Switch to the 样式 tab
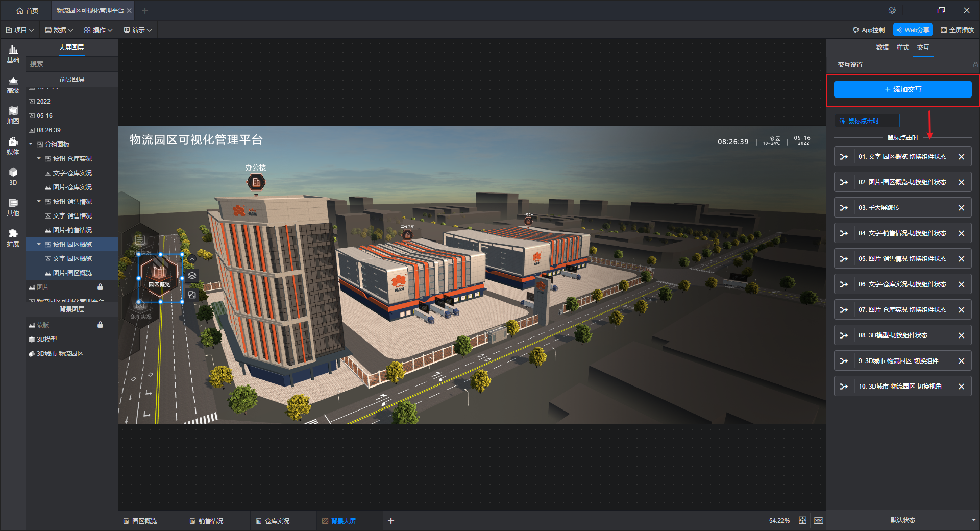This screenshot has height=531, width=980. tap(903, 47)
